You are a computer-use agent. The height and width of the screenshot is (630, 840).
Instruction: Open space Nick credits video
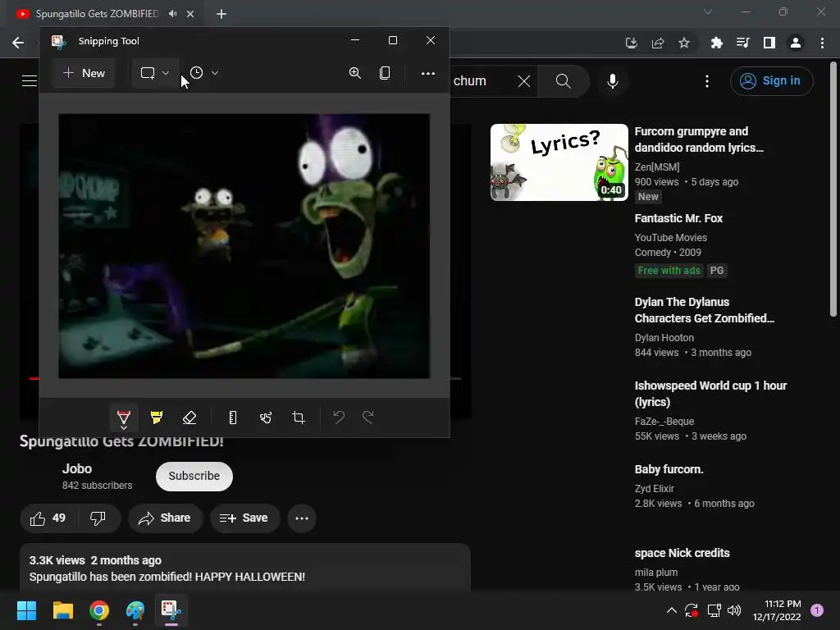[x=682, y=553]
